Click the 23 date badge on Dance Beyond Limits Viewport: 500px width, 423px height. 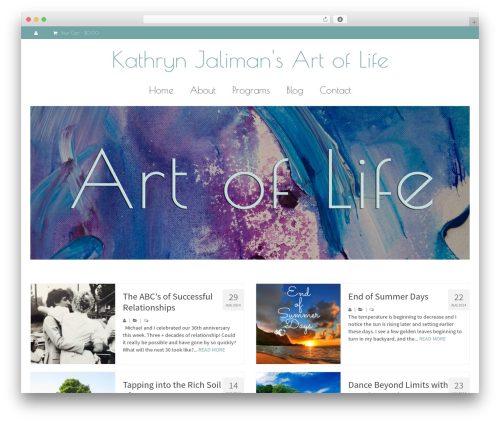click(459, 385)
